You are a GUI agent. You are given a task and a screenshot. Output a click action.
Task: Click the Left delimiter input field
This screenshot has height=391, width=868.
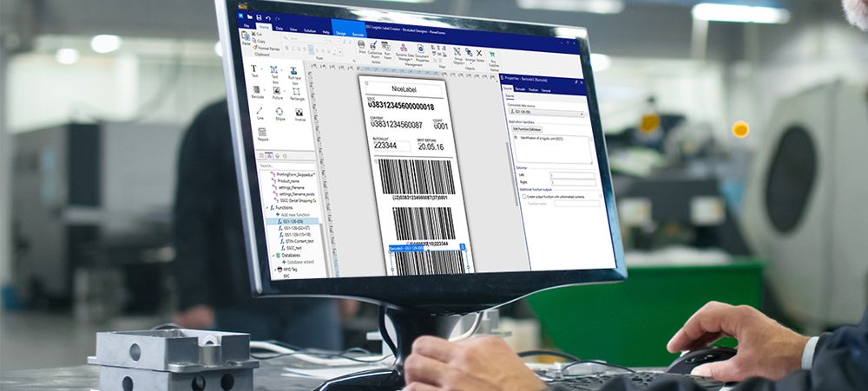coord(572,175)
